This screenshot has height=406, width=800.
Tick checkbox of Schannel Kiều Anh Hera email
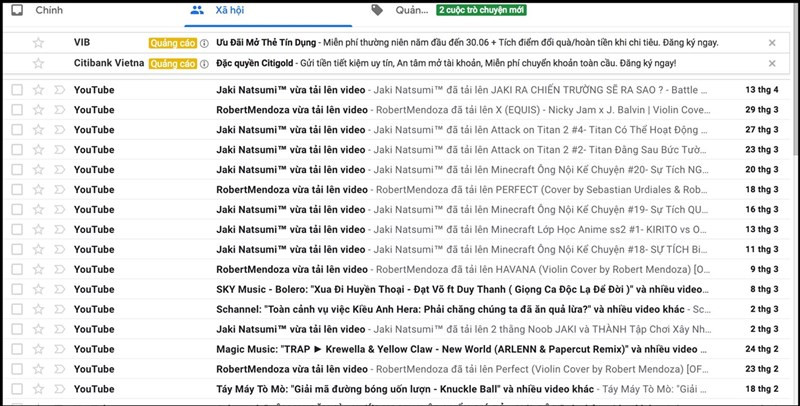point(16,310)
